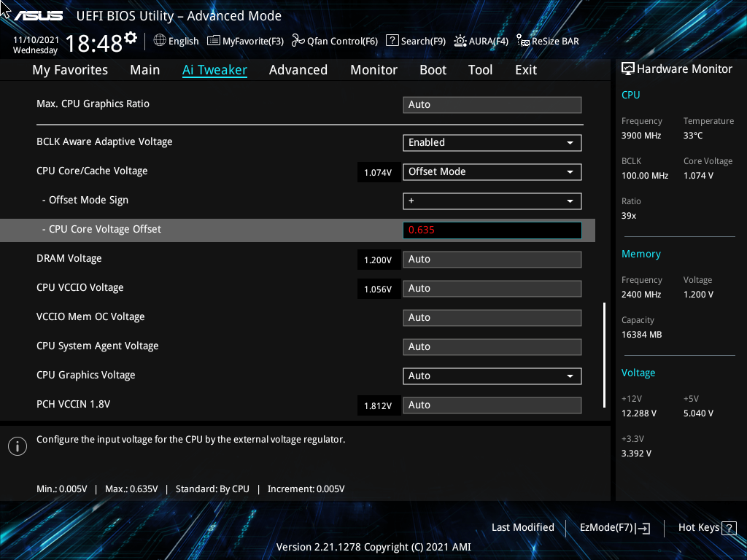
Task: Open MyFavorite(F3) list icon
Action: point(214,41)
